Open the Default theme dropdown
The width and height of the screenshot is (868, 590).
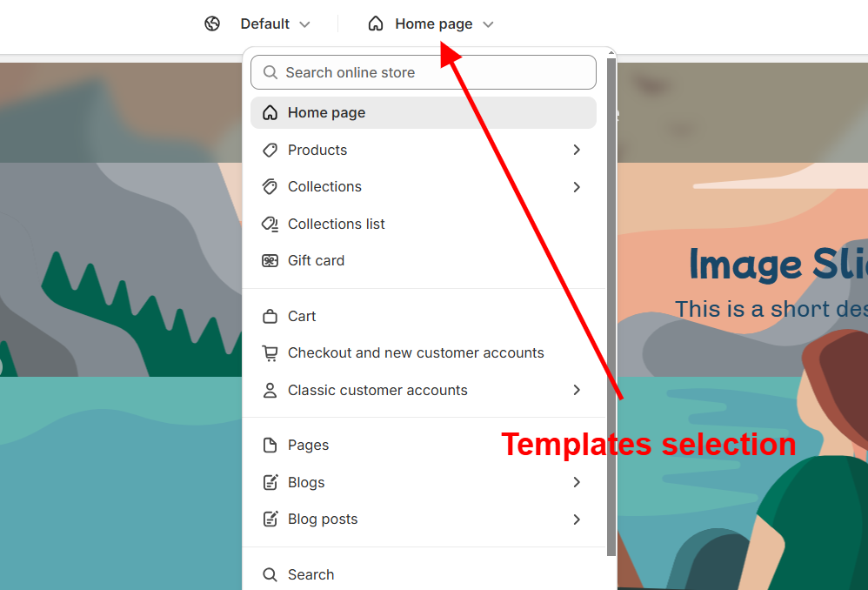(x=275, y=23)
